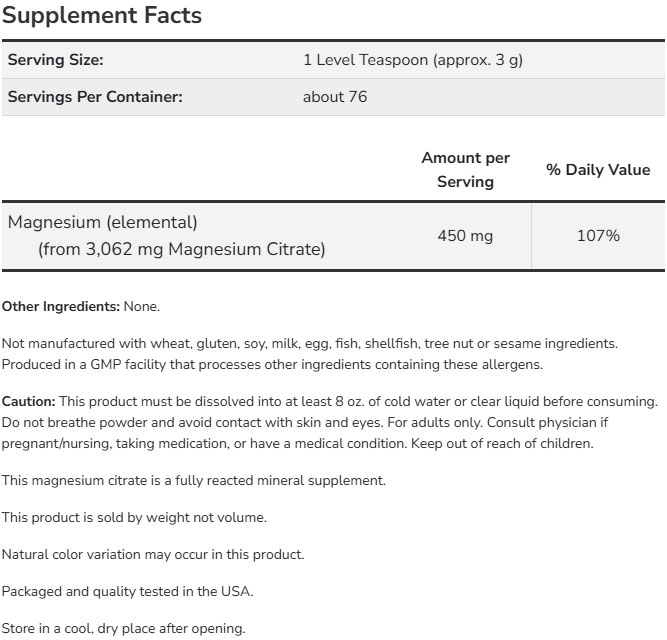Screen dimensions: 667x640
Task: Click the 'Store in a cool, dry place' line
Action: point(123,628)
